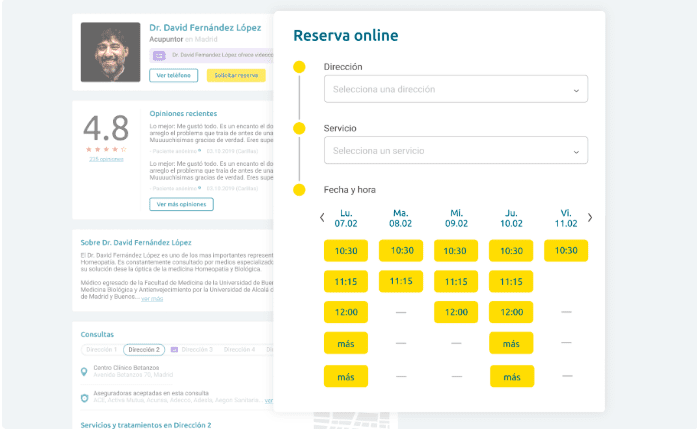Click the shield icon beside Aseguradoras aceptadas
This screenshot has width=697, height=430.
(x=84, y=398)
